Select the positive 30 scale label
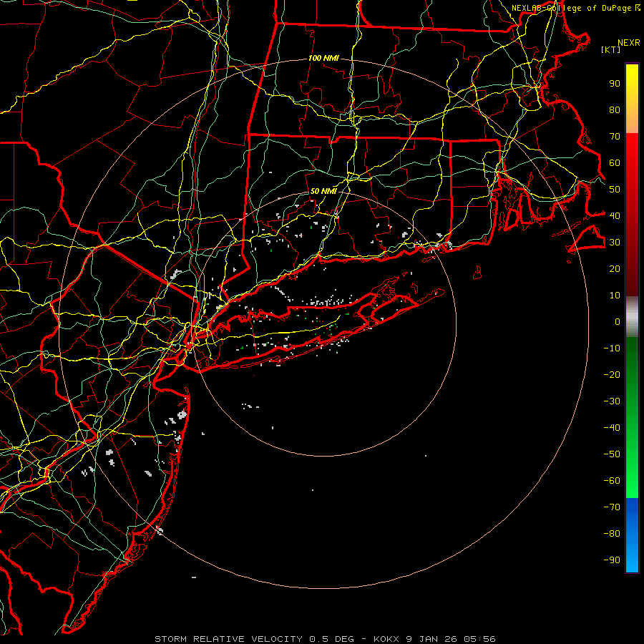This screenshot has height=644, width=644. coord(615,243)
